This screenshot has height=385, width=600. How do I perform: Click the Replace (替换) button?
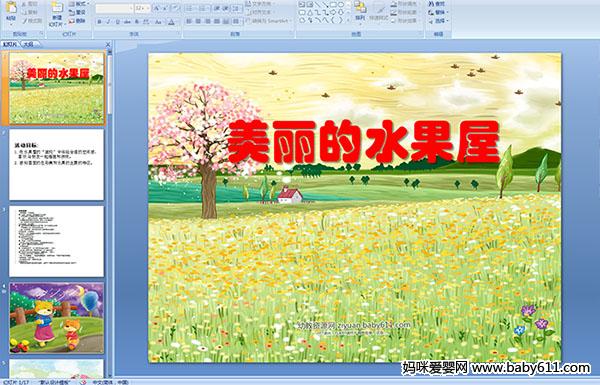point(437,12)
